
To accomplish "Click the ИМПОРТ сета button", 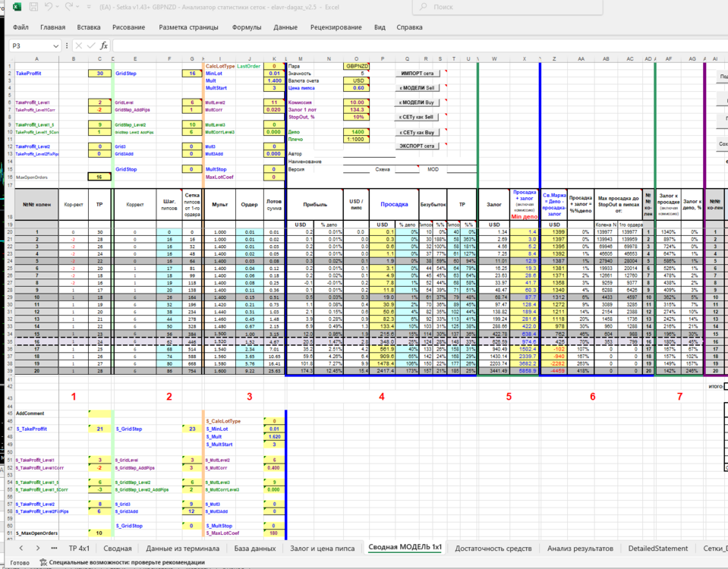I will point(417,74).
